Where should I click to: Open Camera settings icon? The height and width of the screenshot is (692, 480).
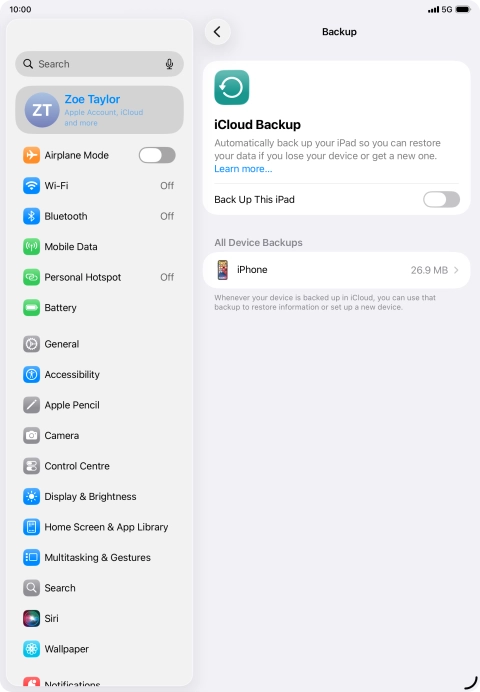(x=31, y=436)
